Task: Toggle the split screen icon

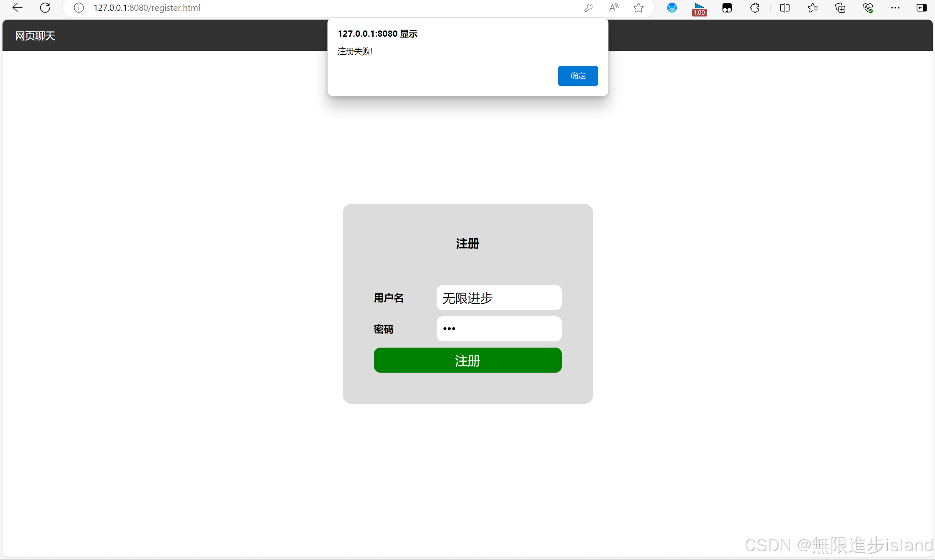Action: click(785, 8)
